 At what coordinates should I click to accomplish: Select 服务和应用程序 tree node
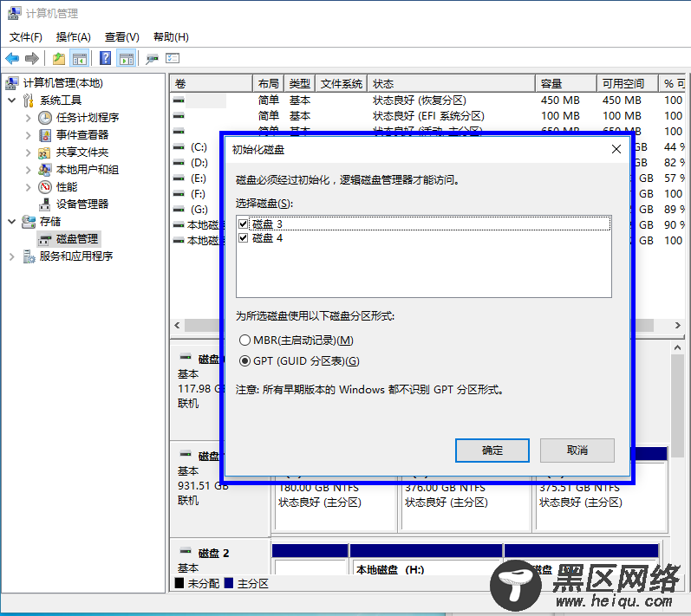click(x=75, y=256)
